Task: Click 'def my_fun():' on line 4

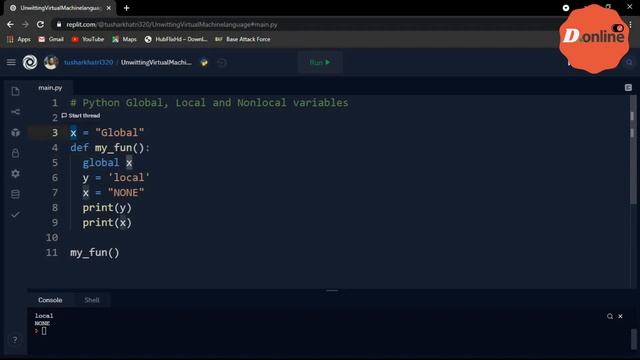Action: pyautogui.click(x=110, y=148)
